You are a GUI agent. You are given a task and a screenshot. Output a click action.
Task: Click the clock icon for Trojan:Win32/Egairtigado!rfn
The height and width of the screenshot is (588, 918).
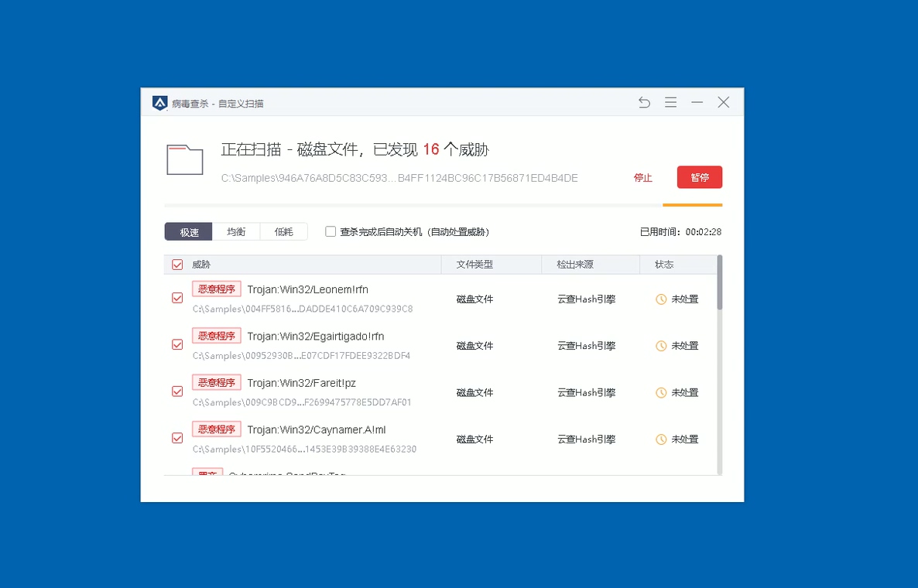pos(661,346)
